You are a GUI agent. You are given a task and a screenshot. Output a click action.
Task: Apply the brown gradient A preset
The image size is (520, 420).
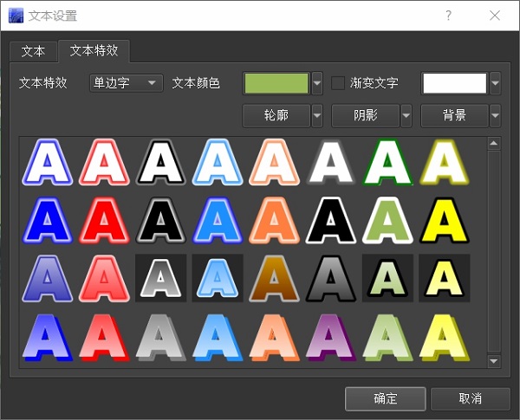[x=274, y=278]
